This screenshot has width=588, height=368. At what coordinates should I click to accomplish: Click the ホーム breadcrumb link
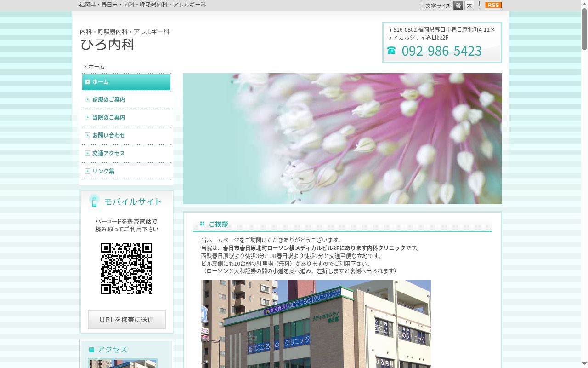(96, 67)
